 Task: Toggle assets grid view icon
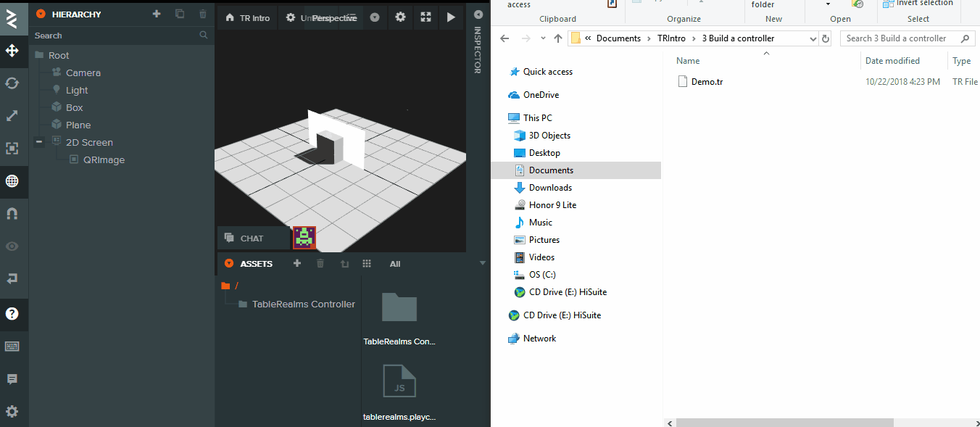pos(367,264)
